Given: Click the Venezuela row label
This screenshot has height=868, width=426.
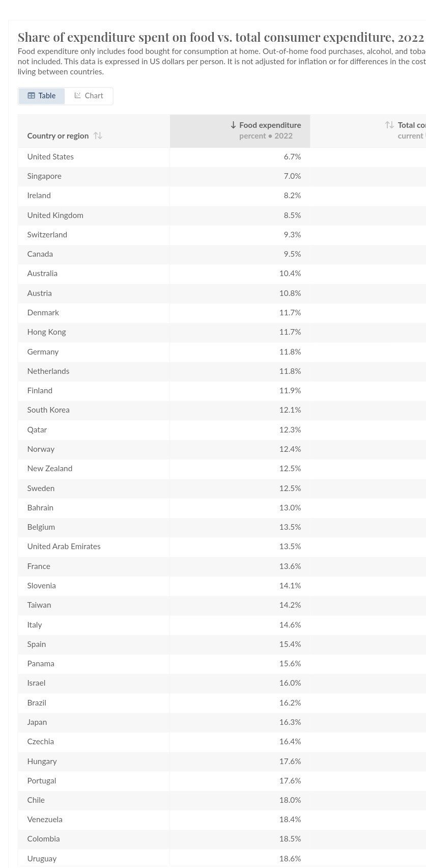Looking at the screenshot, I should 45,820.
